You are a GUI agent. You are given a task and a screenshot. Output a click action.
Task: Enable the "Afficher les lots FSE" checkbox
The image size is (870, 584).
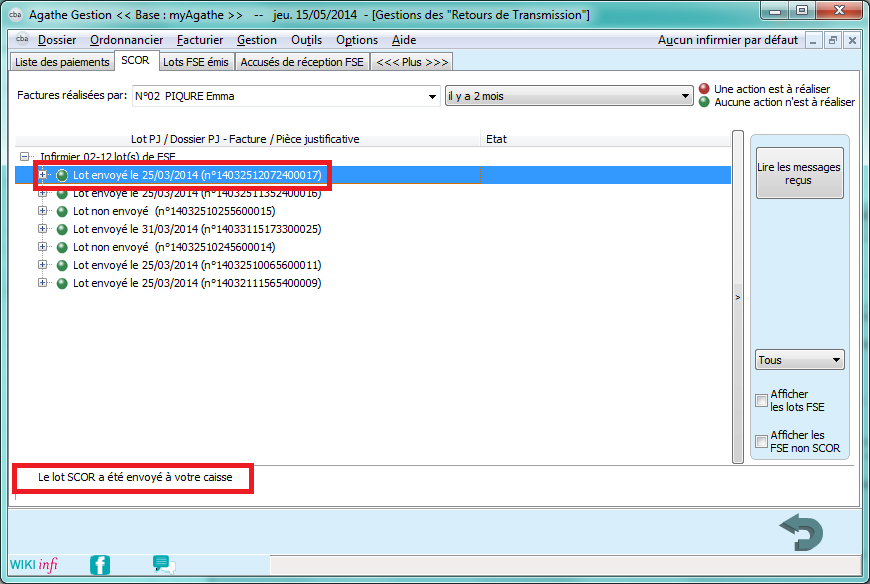click(761, 400)
